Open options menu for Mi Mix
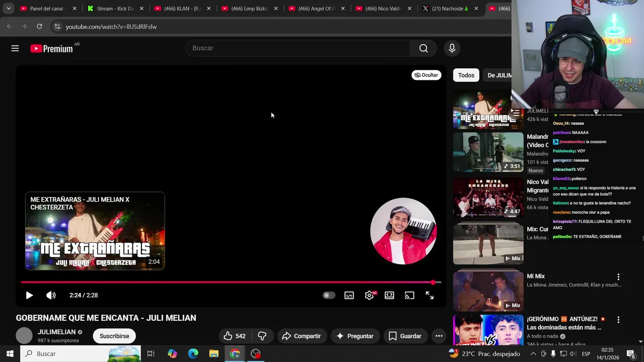This screenshot has width=644, height=362. click(x=618, y=277)
